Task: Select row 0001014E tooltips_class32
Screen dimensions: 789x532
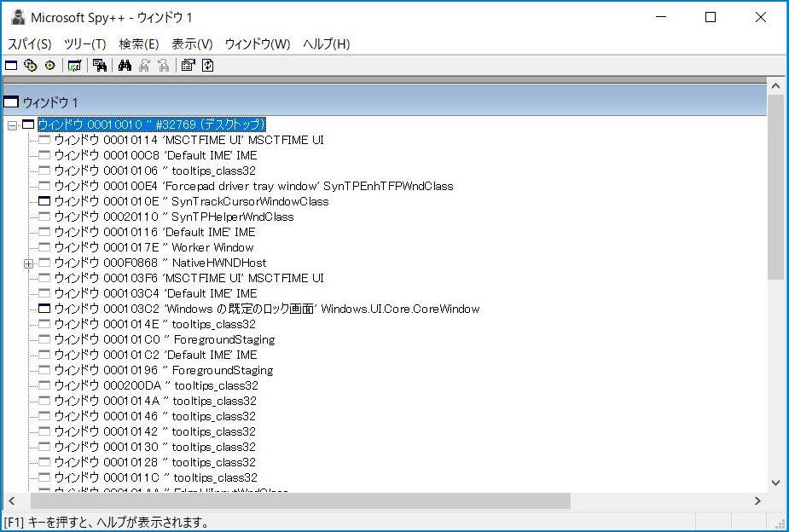Action: 155,324
